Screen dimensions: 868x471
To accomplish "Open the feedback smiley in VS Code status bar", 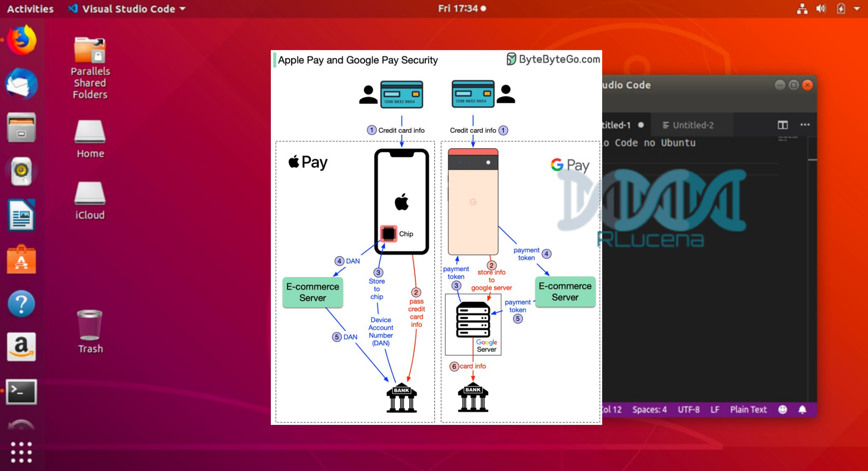I will [783, 410].
